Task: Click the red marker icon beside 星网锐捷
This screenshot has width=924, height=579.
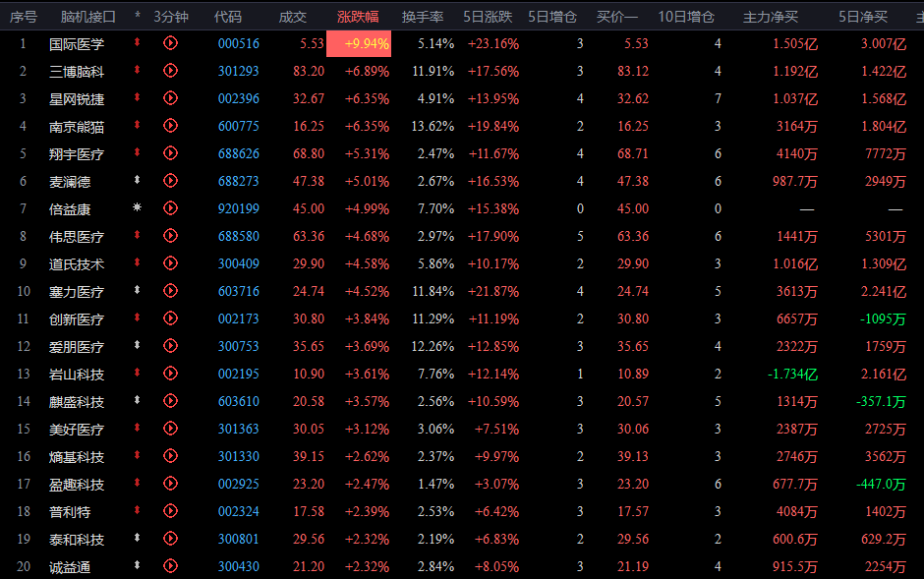Action: pos(137,98)
